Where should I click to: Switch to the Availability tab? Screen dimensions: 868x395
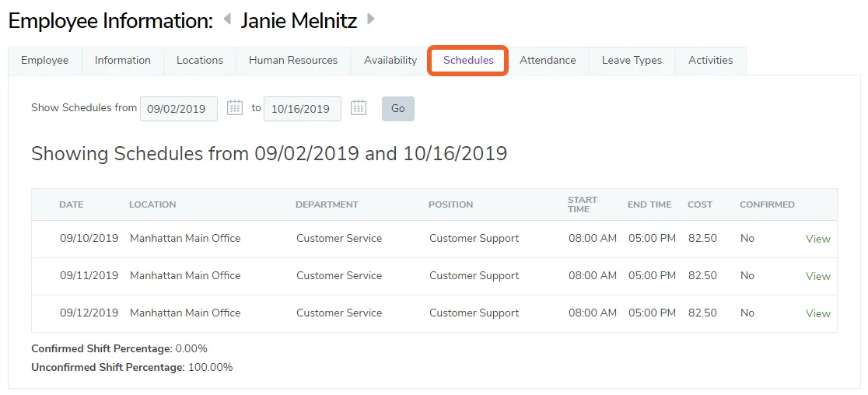click(x=390, y=61)
